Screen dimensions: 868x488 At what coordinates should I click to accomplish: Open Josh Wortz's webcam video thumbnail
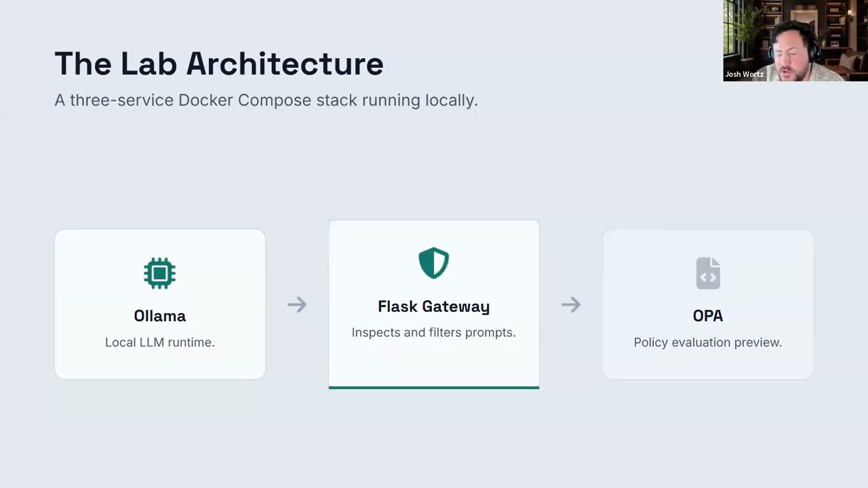coord(795,41)
